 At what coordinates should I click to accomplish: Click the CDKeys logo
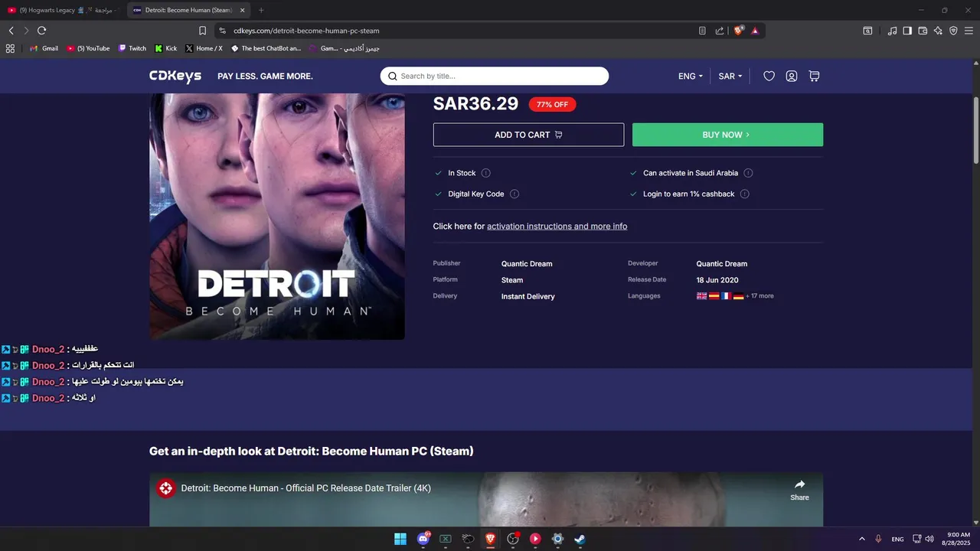pos(175,76)
